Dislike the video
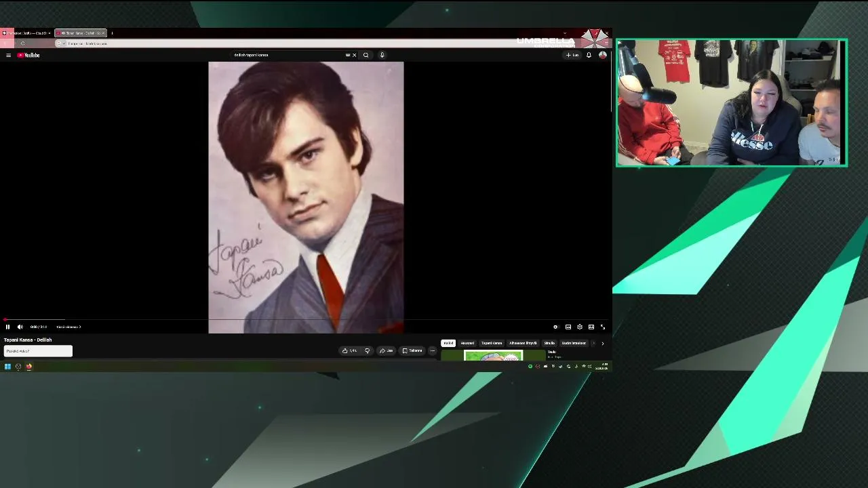Screen dimensions: 868x488 click(368, 350)
